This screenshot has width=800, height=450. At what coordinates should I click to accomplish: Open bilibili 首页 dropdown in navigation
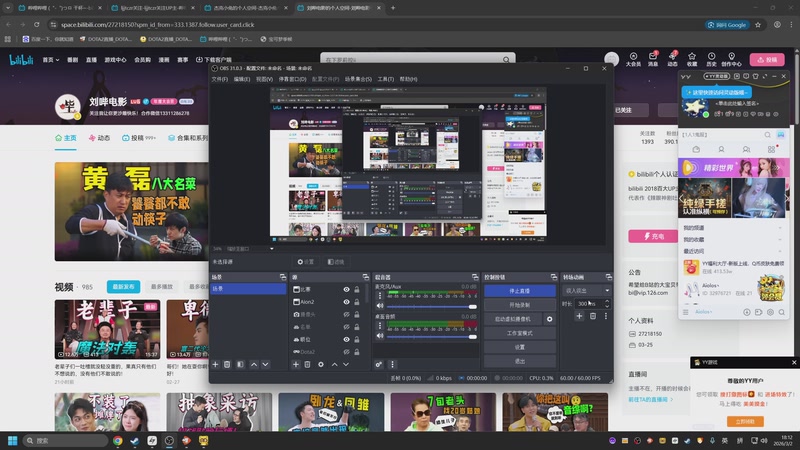[x=51, y=60]
